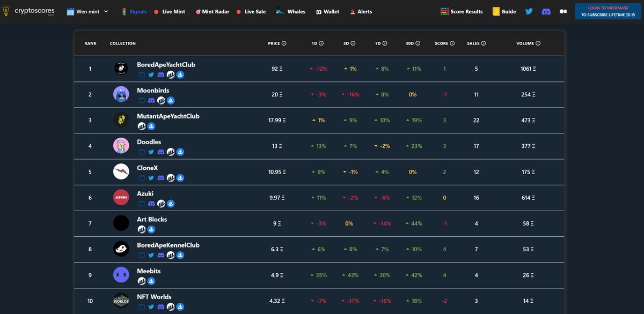Click the 17.99 Ξ price value
Image resolution: width=644 pixels, height=314 pixels.
coord(277,120)
